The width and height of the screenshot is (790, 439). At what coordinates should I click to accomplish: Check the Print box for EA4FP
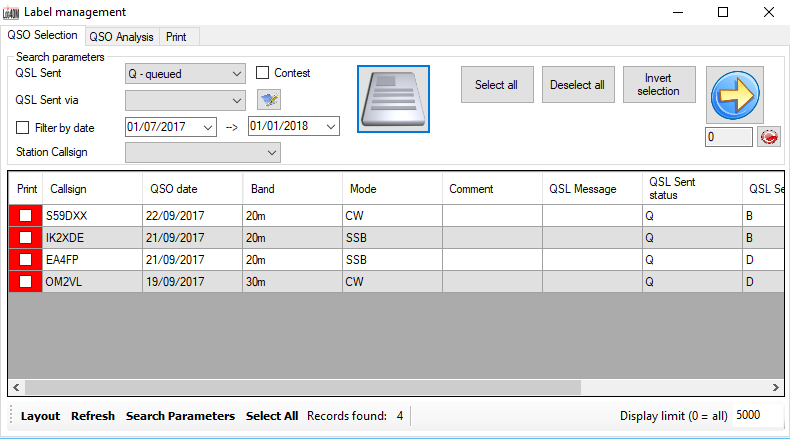pyautogui.click(x=25, y=260)
